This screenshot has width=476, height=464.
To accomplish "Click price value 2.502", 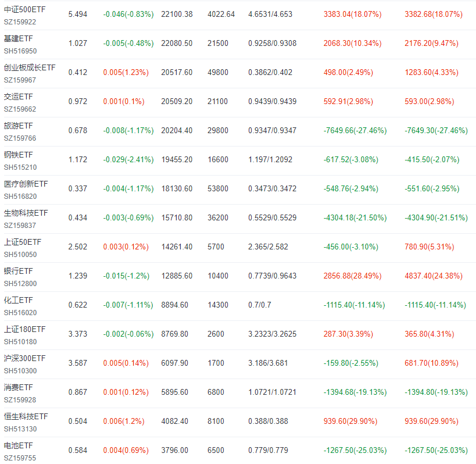I will coord(78,247).
